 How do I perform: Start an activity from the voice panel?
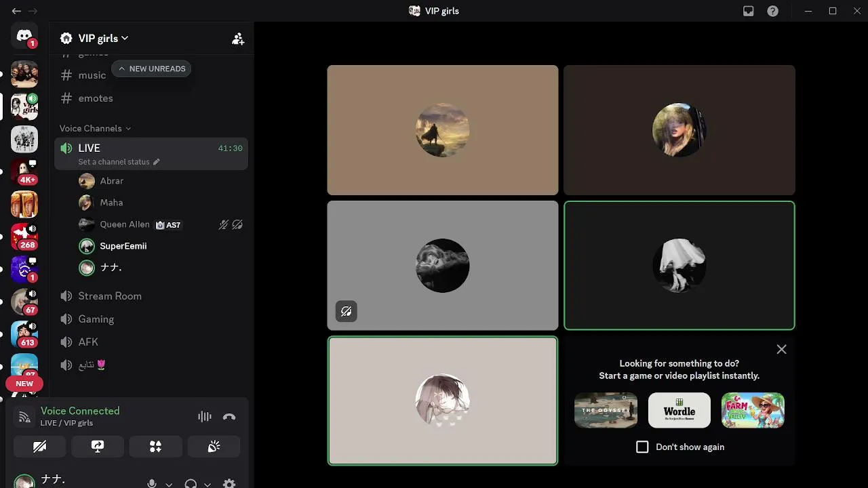[155, 446]
